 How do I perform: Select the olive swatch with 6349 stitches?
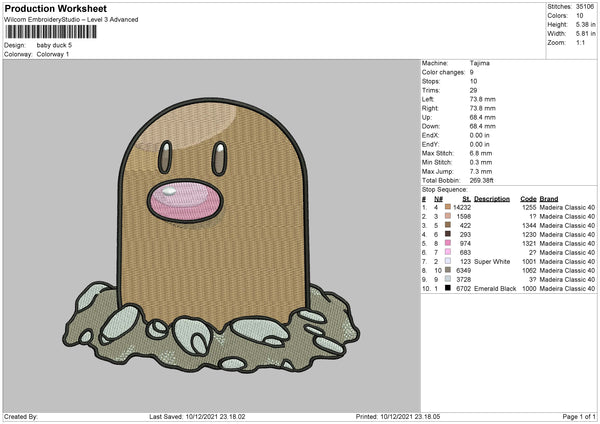coord(448,270)
